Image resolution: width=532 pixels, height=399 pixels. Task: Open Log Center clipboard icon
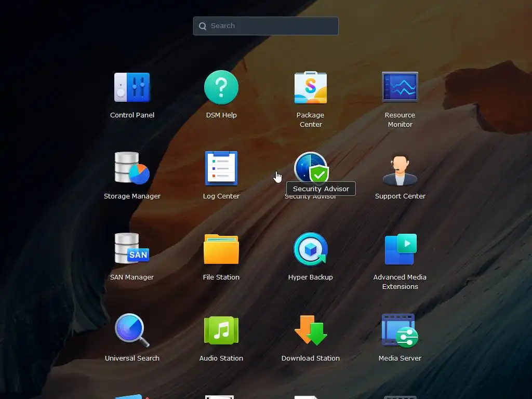(221, 168)
